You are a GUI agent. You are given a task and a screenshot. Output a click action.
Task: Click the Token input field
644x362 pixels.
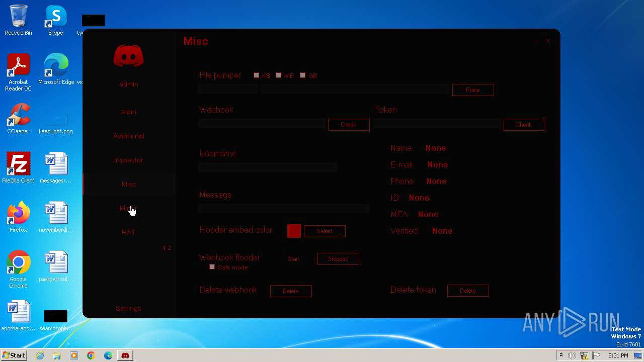coord(437,124)
